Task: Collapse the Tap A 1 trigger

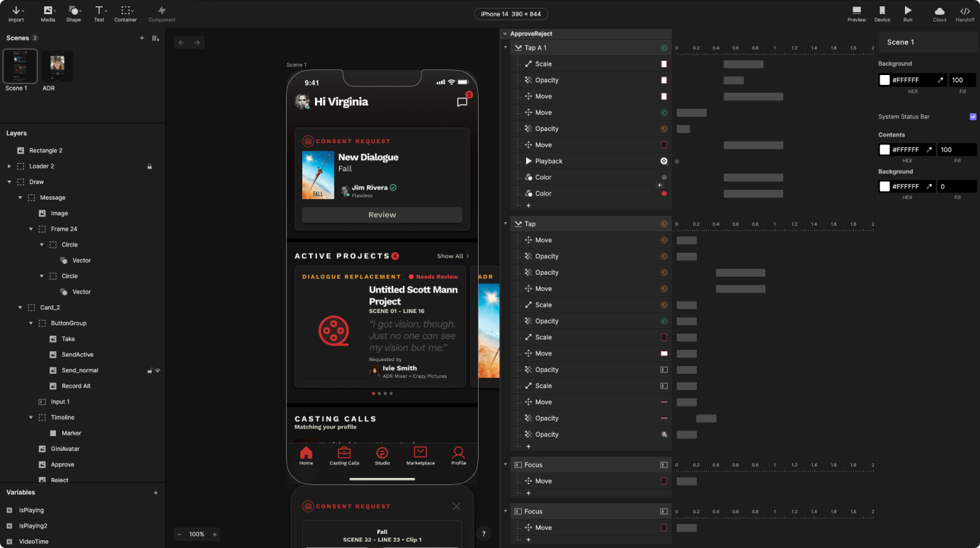Action: click(506, 48)
